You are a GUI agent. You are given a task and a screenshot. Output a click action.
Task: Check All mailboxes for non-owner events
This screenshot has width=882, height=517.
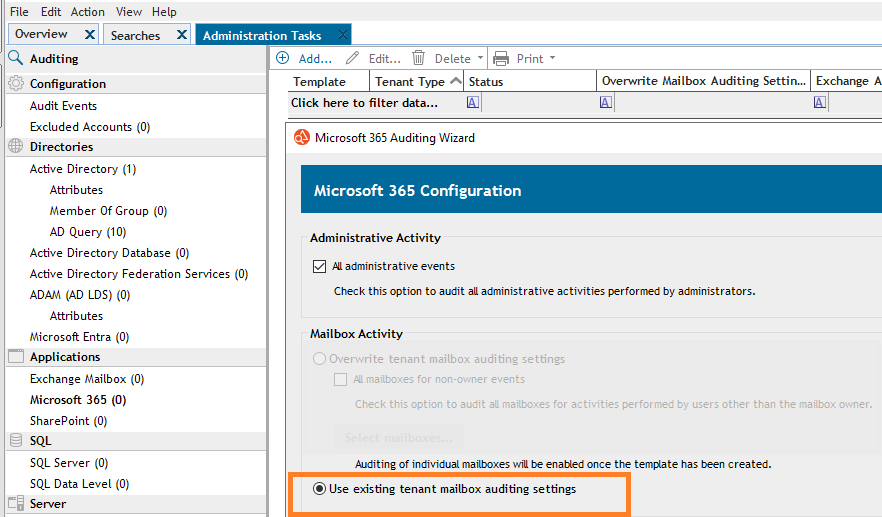(340, 379)
